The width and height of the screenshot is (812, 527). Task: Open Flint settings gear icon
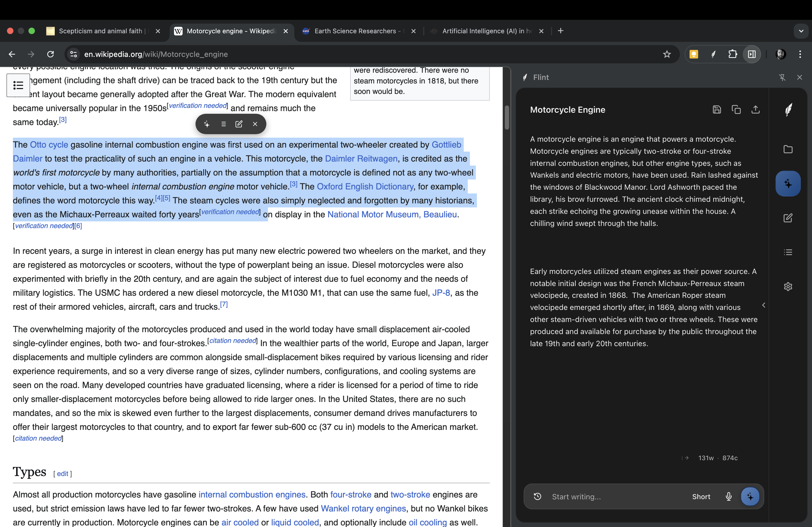click(788, 287)
